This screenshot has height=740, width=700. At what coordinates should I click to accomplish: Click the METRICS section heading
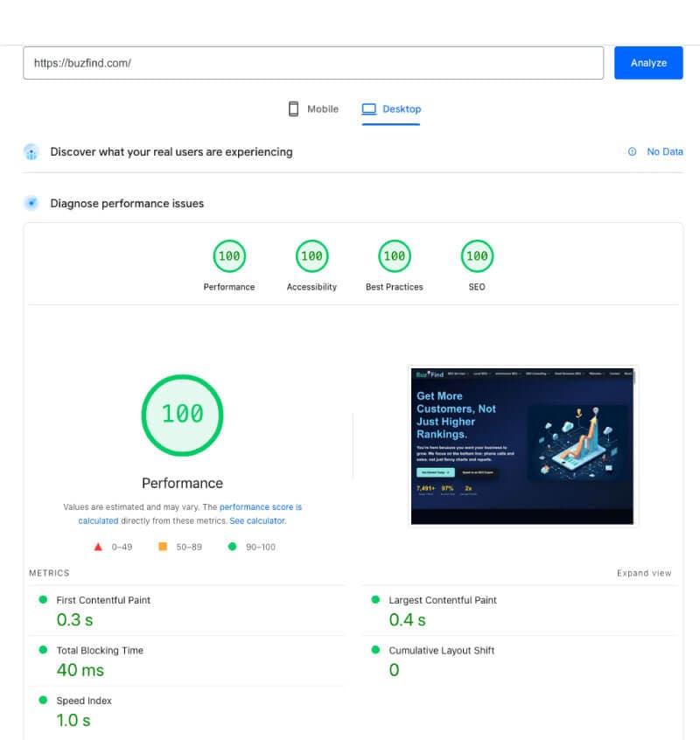(x=49, y=573)
